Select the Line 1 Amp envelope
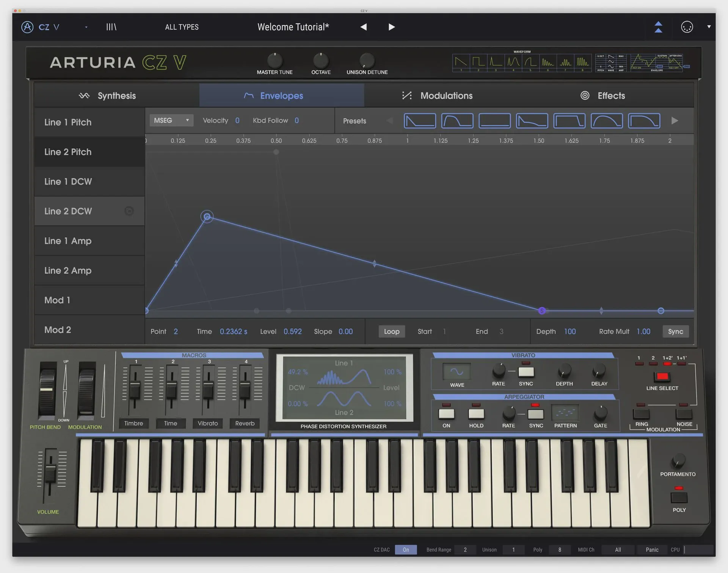Viewport: 728px width, 573px height. (68, 241)
